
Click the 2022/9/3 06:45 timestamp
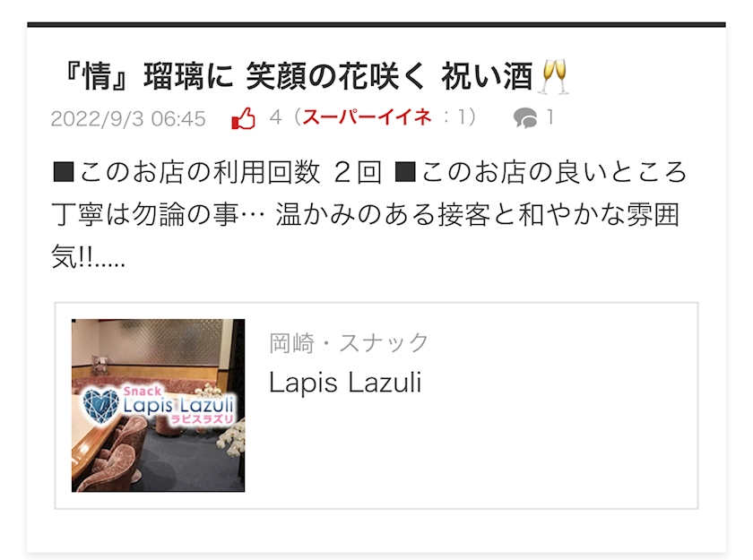(128, 118)
